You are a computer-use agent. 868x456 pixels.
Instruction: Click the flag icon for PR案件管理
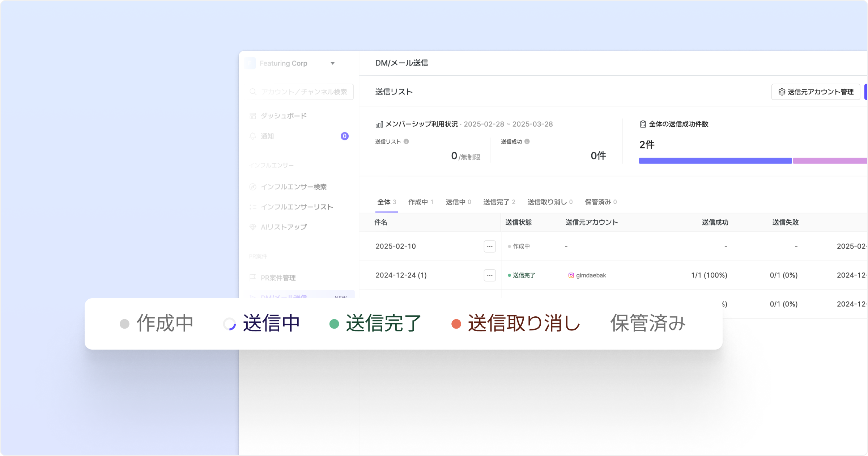pyautogui.click(x=253, y=278)
